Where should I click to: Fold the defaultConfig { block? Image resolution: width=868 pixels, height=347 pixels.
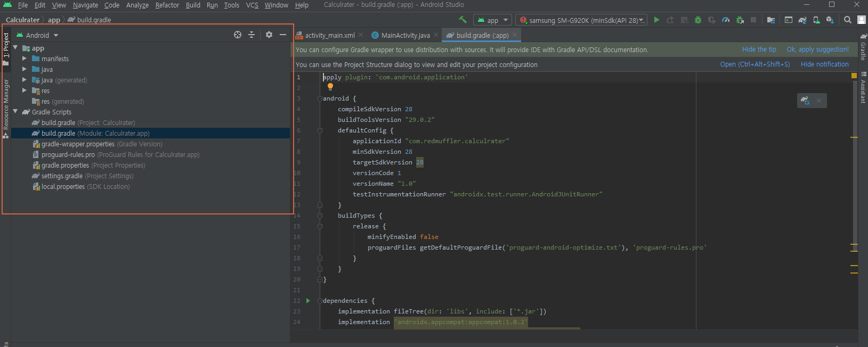pos(320,130)
